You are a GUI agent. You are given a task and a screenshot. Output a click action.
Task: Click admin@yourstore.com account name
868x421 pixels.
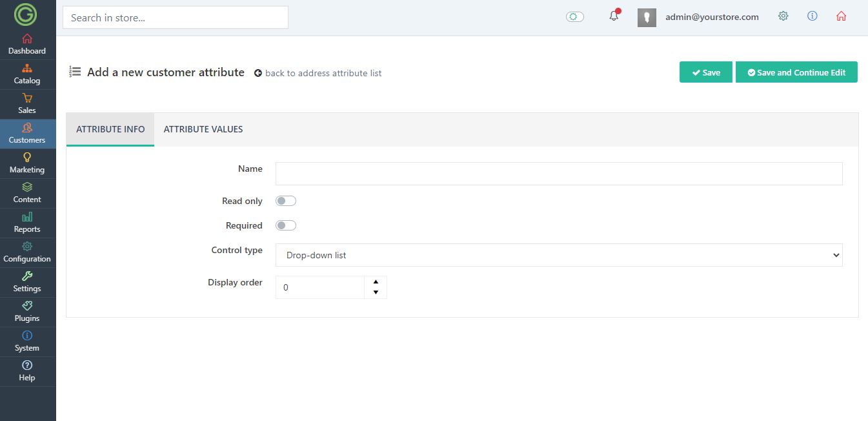[x=712, y=17]
